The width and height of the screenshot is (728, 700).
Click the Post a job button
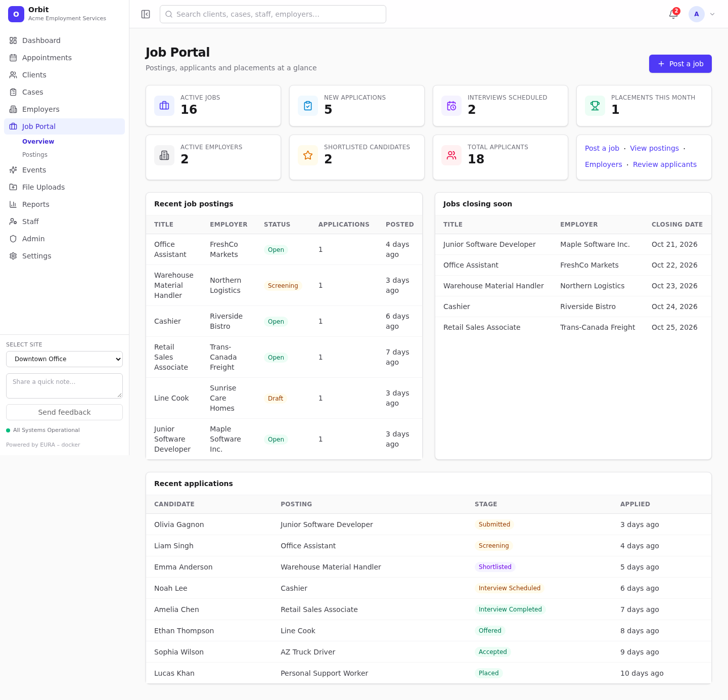(x=680, y=64)
